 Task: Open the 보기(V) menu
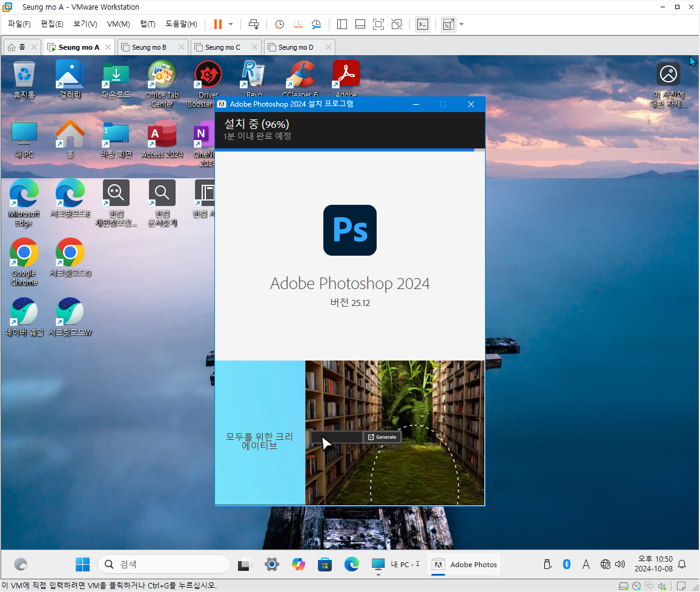click(85, 24)
